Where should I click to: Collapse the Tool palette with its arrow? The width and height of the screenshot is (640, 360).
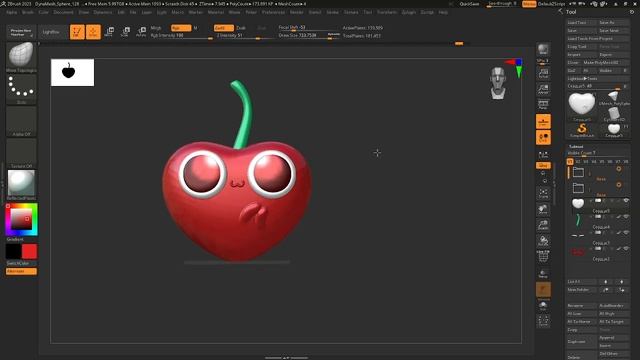point(560,11)
